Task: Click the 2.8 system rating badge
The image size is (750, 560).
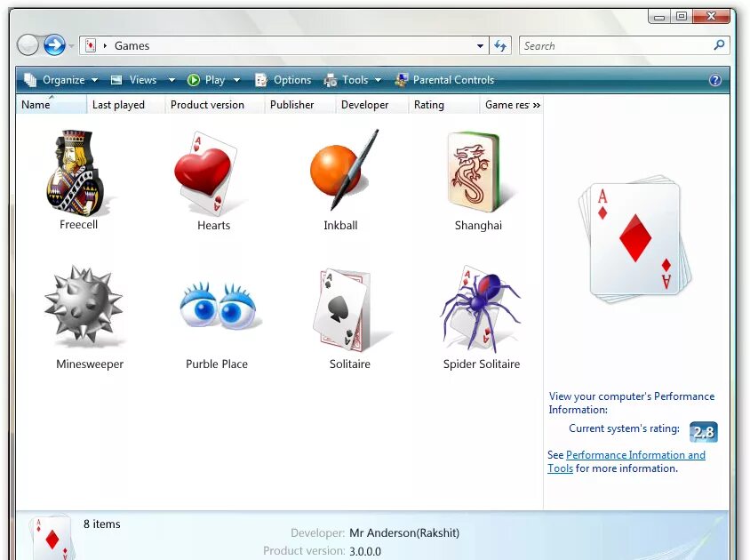Action: pyautogui.click(x=703, y=432)
